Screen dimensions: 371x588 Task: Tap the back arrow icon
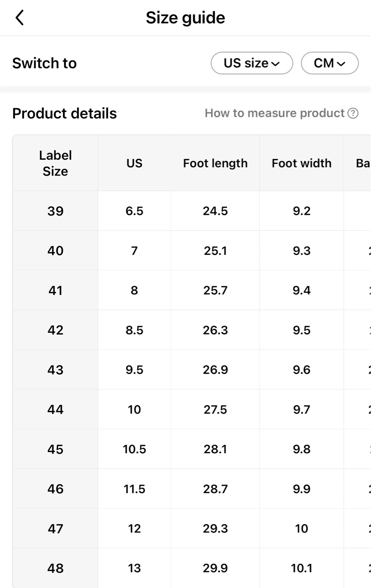coord(20,18)
